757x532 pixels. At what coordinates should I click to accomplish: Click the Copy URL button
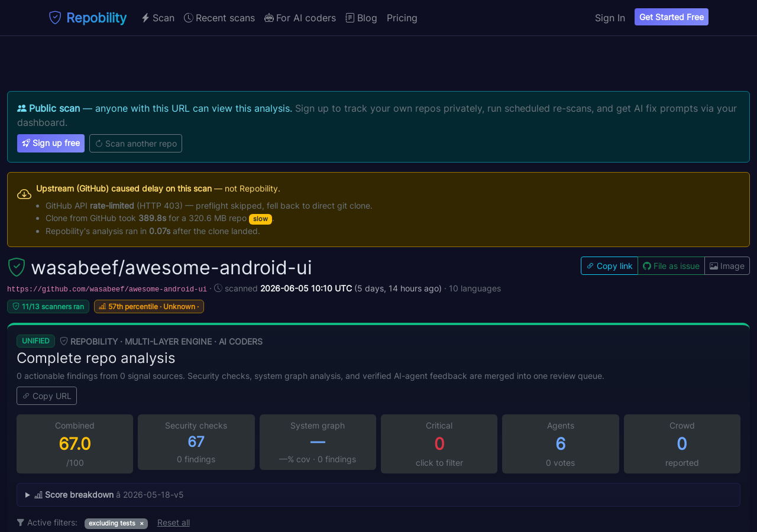click(47, 396)
